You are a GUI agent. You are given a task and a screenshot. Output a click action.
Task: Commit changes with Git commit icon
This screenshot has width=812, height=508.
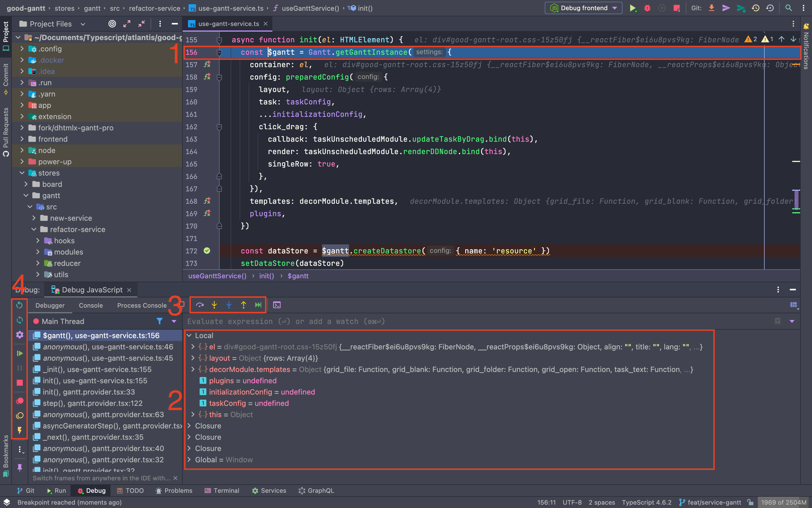pos(726,8)
